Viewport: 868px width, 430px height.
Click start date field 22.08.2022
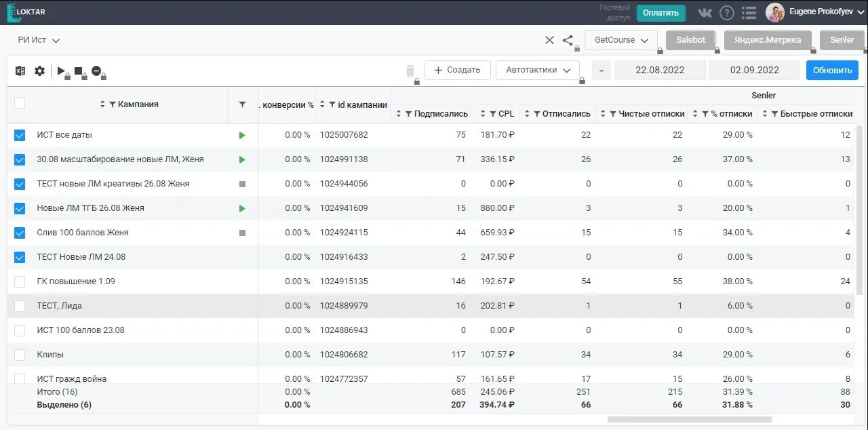pos(659,71)
